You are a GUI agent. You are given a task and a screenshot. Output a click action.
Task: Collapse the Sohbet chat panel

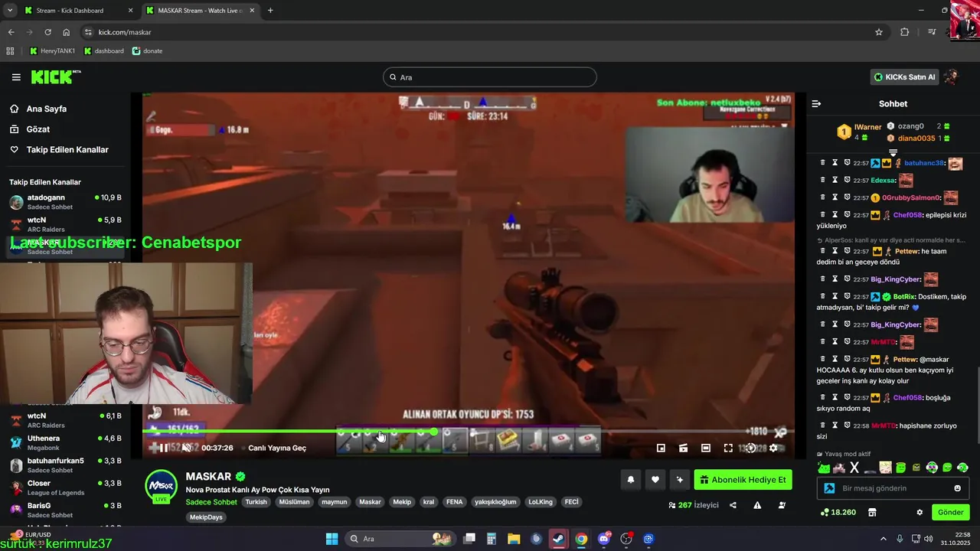(x=816, y=103)
